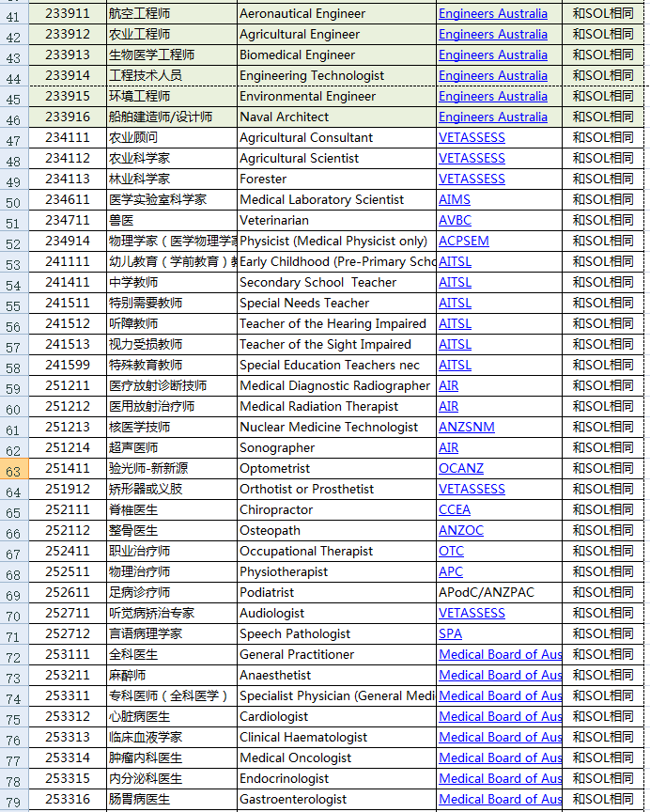Open VETASSESS link in Agricultural Consultant row
The image size is (650, 812).
(472, 138)
